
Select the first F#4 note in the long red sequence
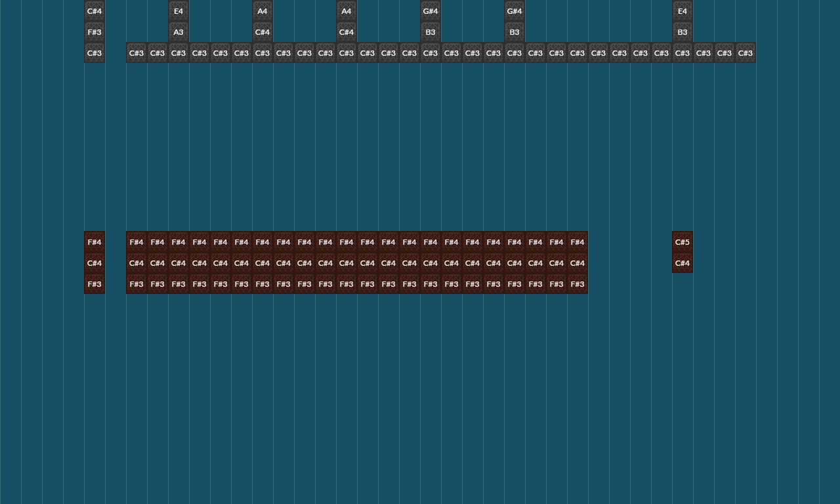click(x=136, y=241)
